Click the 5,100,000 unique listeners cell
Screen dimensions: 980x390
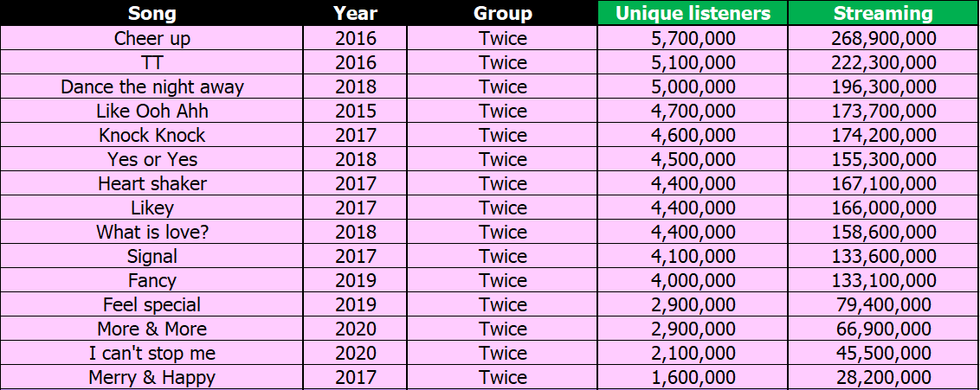[x=693, y=62]
